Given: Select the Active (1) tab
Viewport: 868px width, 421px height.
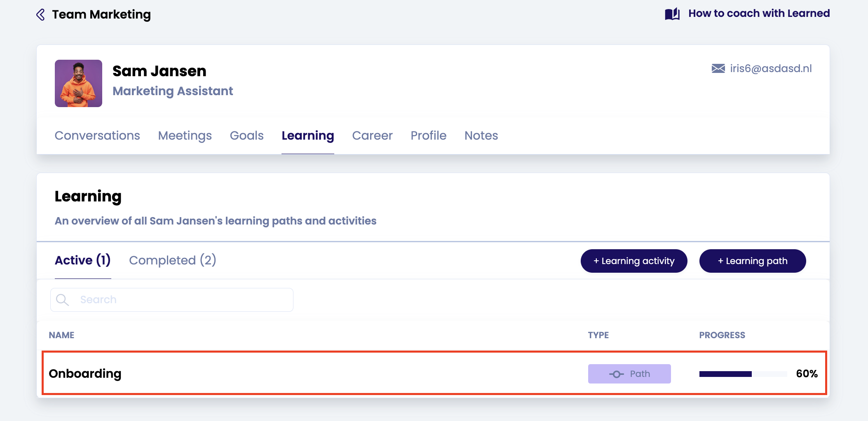Looking at the screenshot, I should coord(83,260).
